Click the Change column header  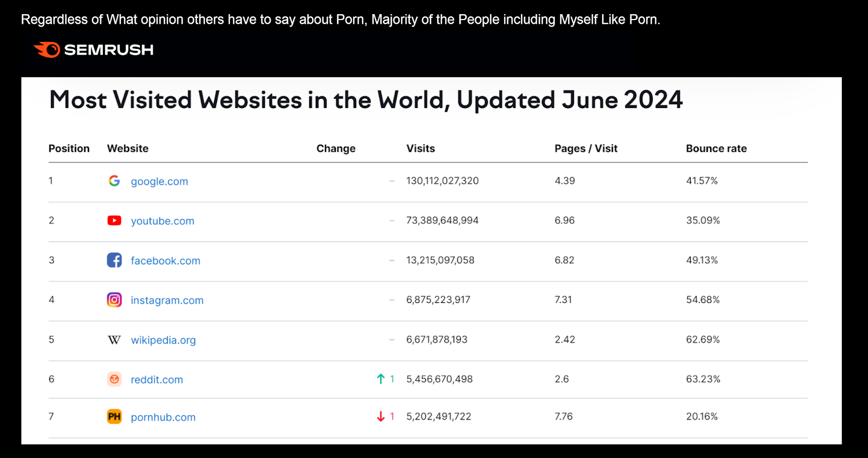pyautogui.click(x=336, y=148)
